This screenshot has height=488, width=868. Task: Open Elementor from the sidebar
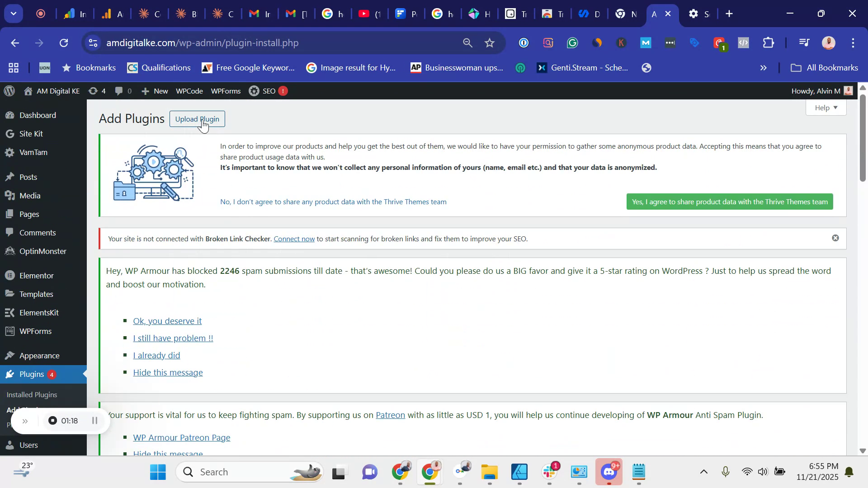[x=37, y=275]
